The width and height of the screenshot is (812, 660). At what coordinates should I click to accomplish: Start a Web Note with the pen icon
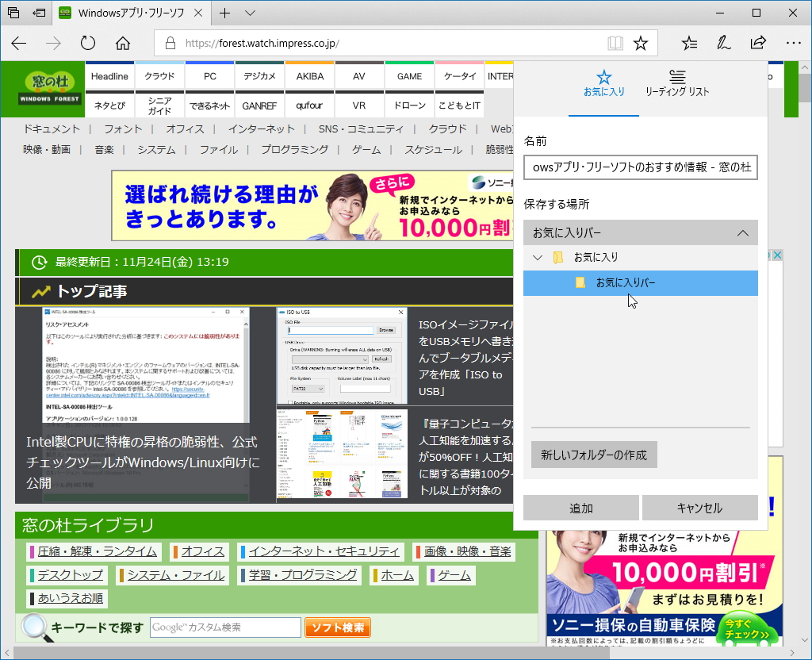pos(723,44)
